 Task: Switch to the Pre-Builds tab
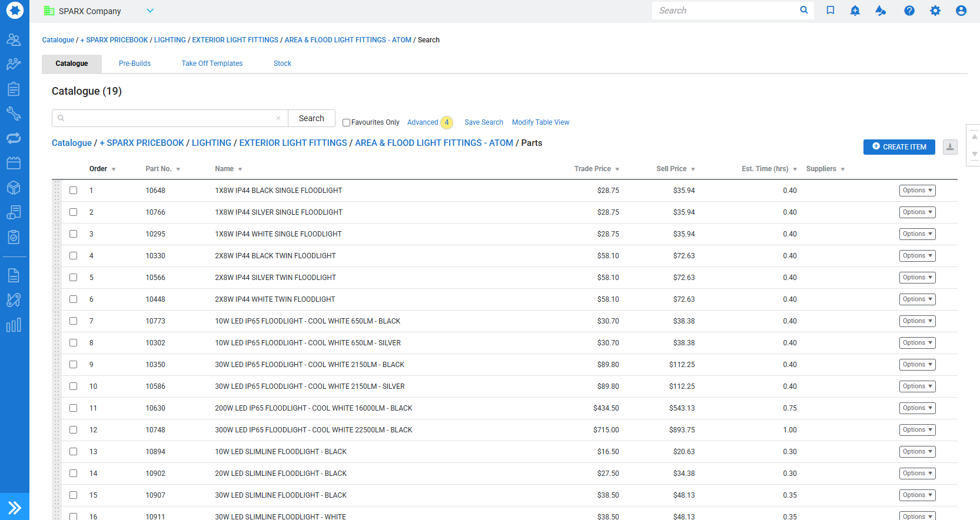tap(134, 64)
